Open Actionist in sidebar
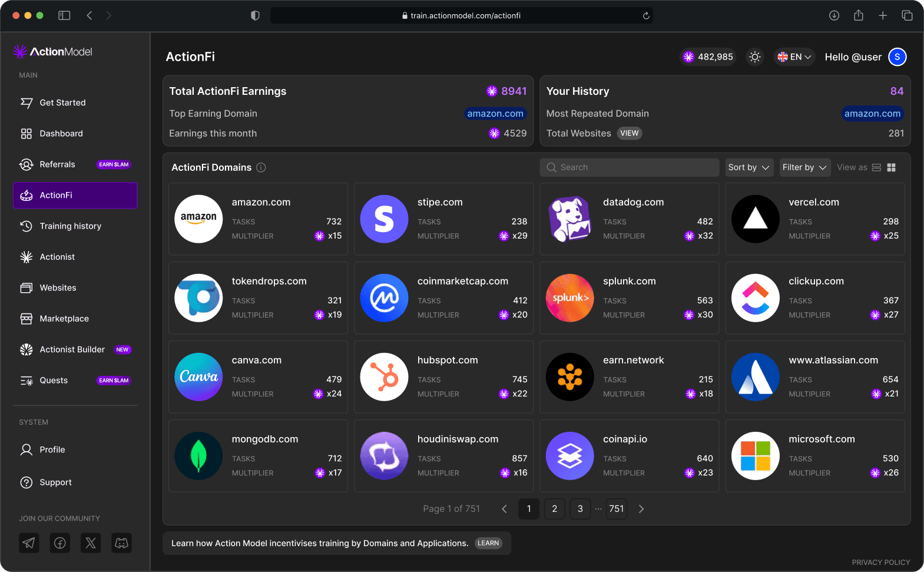The width and height of the screenshot is (924, 572). (x=75, y=257)
